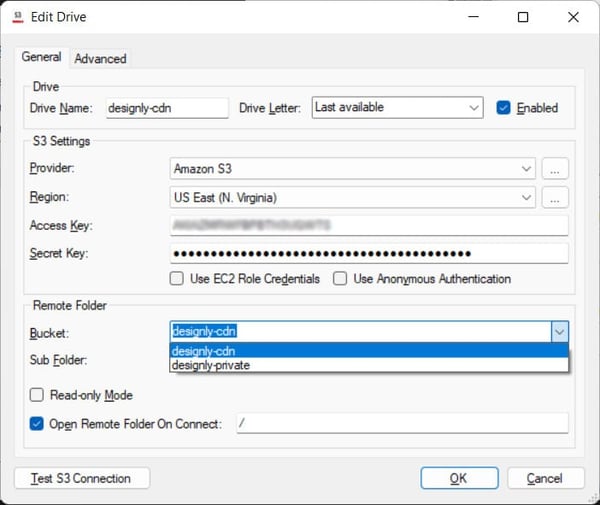The width and height of the screenshot is (600, 505).
Task: Edit the Drive Name field
Action: tap(167, 108)
